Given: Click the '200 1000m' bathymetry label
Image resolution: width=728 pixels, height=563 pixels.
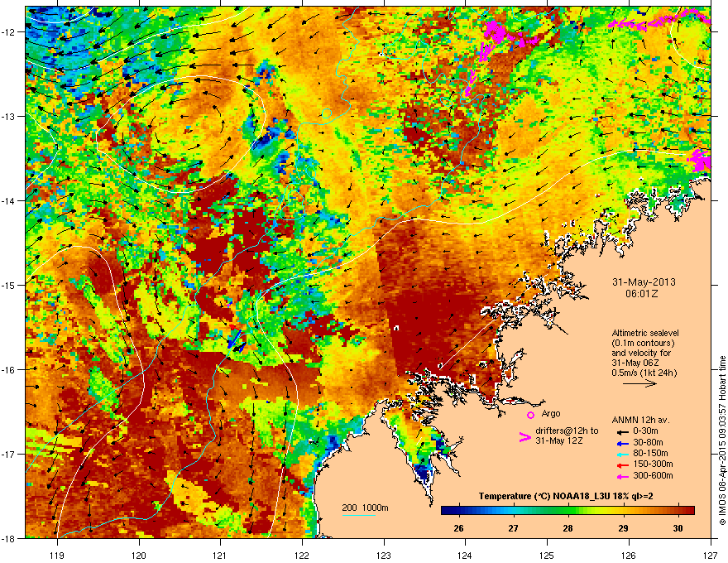Looking at the screenshot, I should tap(366, 508).
